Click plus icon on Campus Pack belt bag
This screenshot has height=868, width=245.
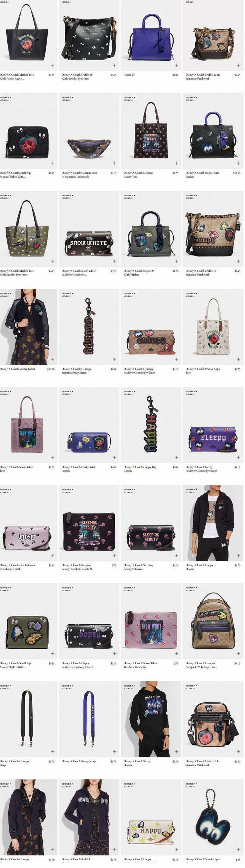[114, 163]
